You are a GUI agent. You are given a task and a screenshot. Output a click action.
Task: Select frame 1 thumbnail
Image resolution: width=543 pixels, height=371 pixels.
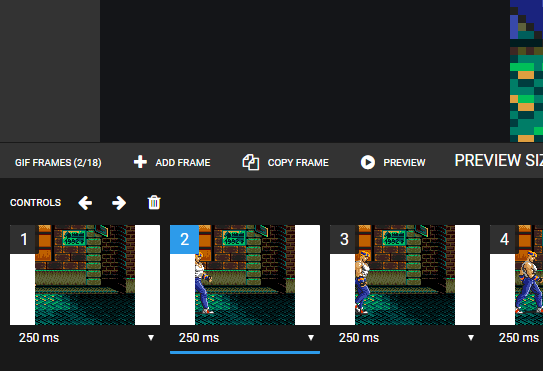85,275
